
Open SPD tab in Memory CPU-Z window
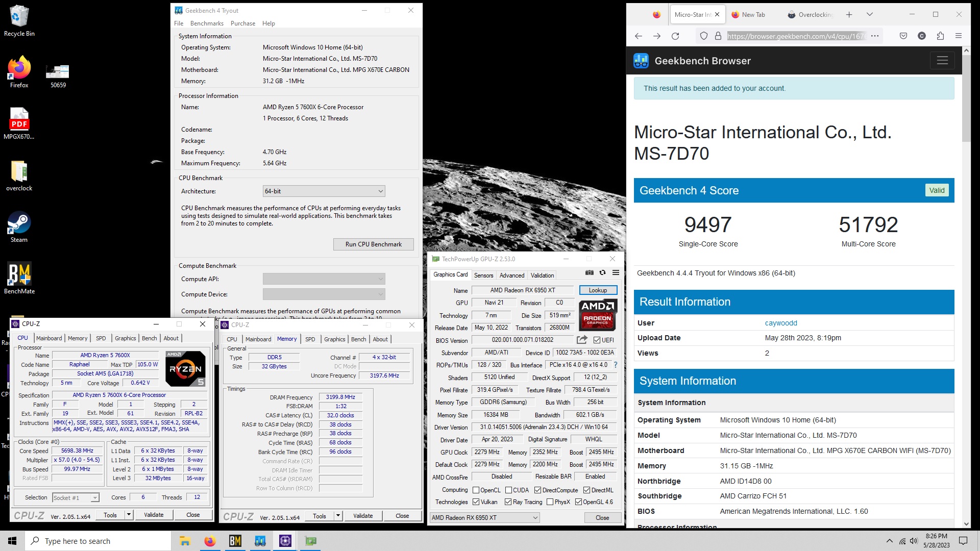(x=310, y=339)
